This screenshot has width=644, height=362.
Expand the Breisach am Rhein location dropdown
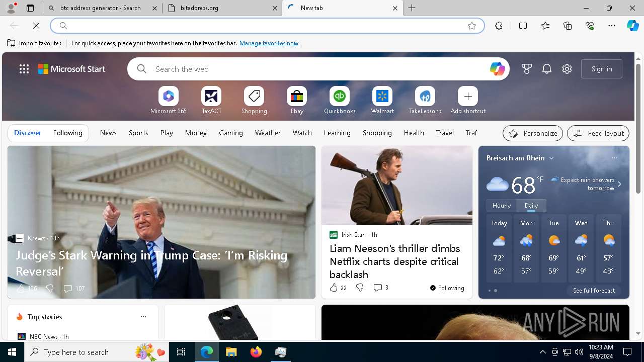(551, 158)
